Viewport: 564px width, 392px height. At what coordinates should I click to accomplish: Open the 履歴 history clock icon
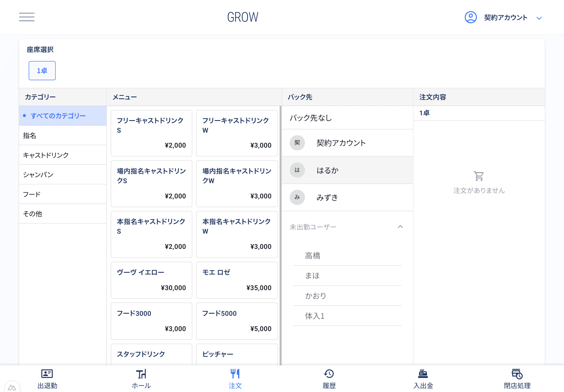[329, 374]
